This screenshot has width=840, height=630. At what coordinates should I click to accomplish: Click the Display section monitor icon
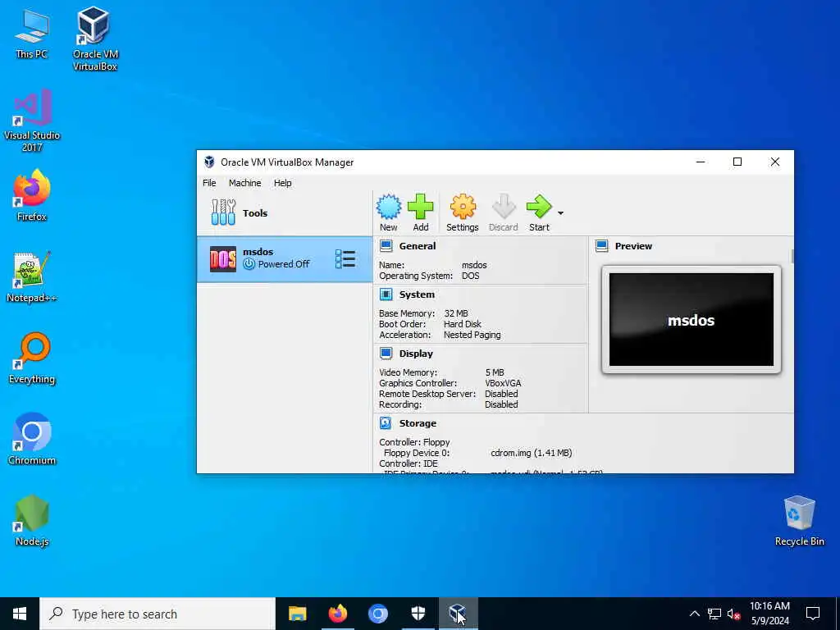pyautogui.click(x=386, y=353)
